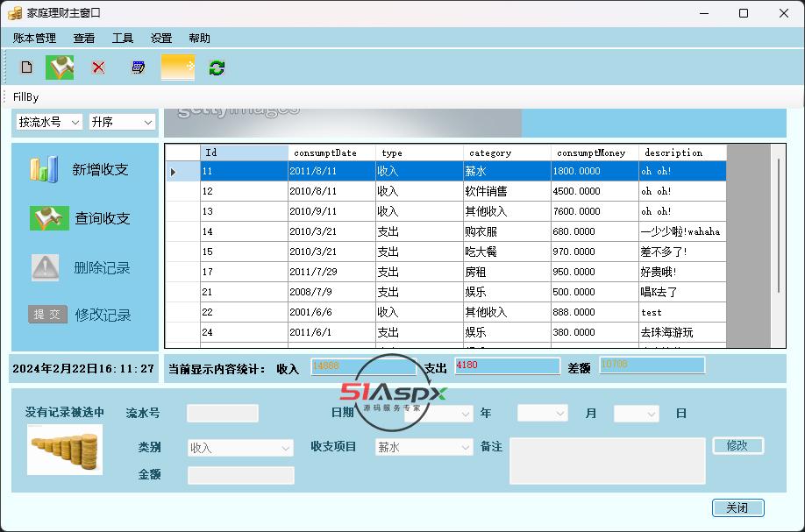Click the red X delete toolbar icon
This screenshot has width=805, height=532.
(x=98, y=67)
